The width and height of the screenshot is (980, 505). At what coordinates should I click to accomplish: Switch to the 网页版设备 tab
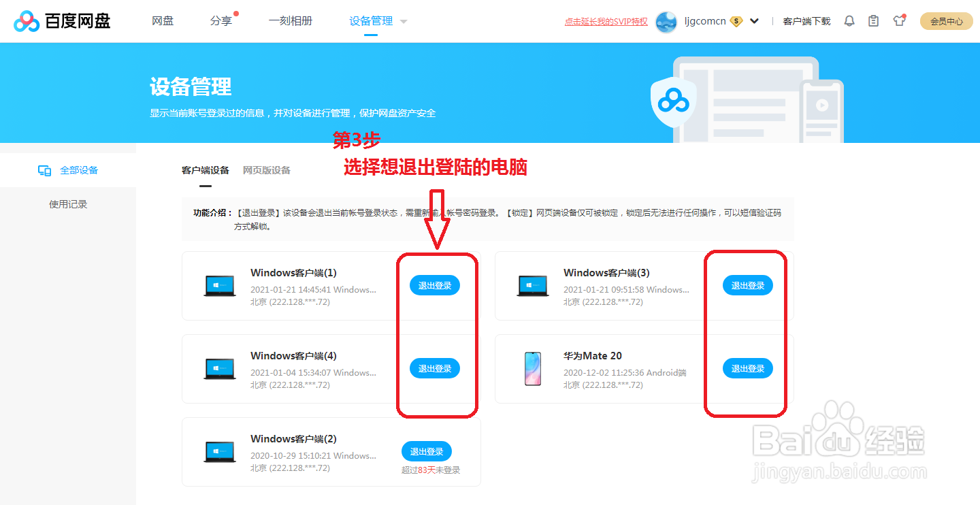(267, 170)
